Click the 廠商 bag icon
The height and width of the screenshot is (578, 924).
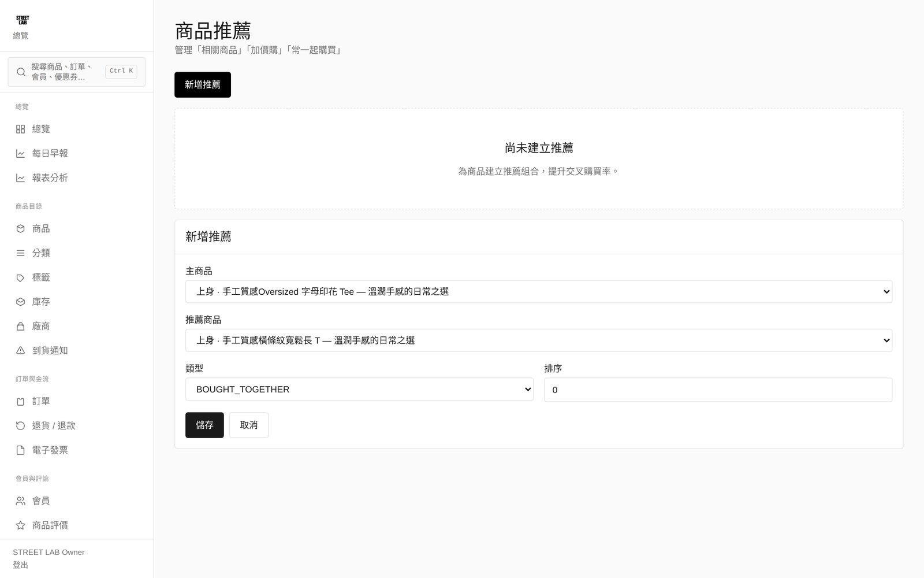pyautogui.click(x=20, y=326)
